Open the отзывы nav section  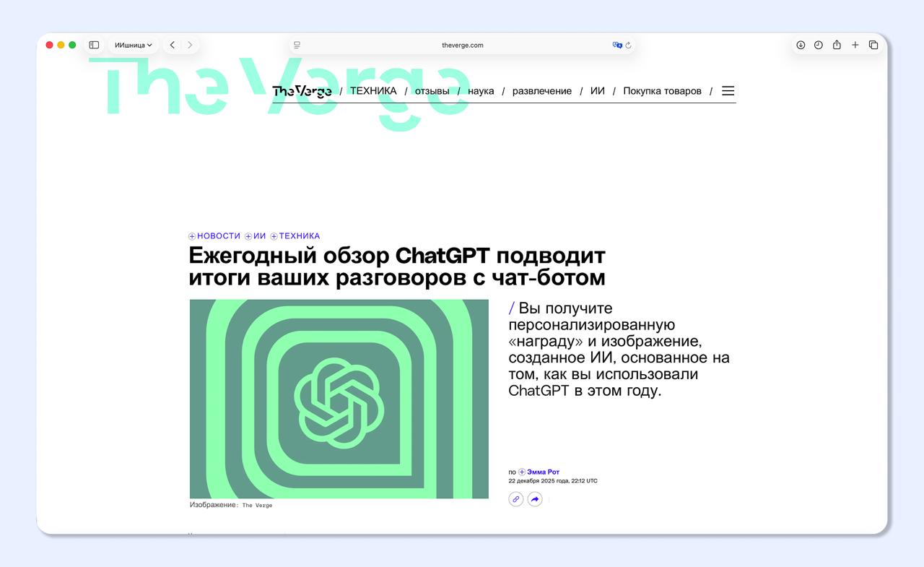click(x=432, y=91)
